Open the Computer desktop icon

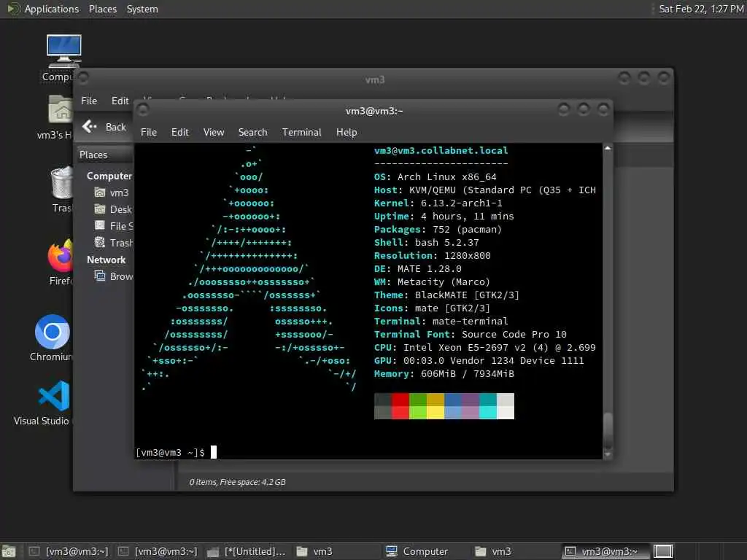(x=64, y=51)
